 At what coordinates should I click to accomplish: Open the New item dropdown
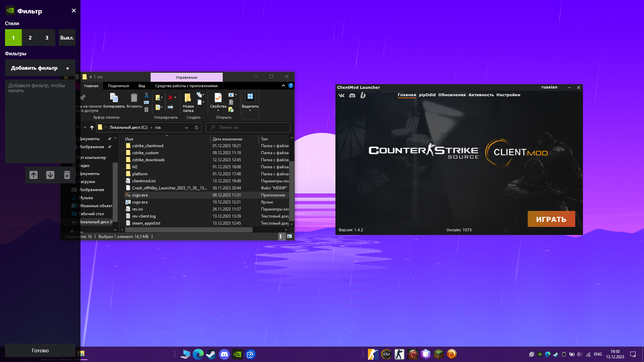[x=201, y=95]
